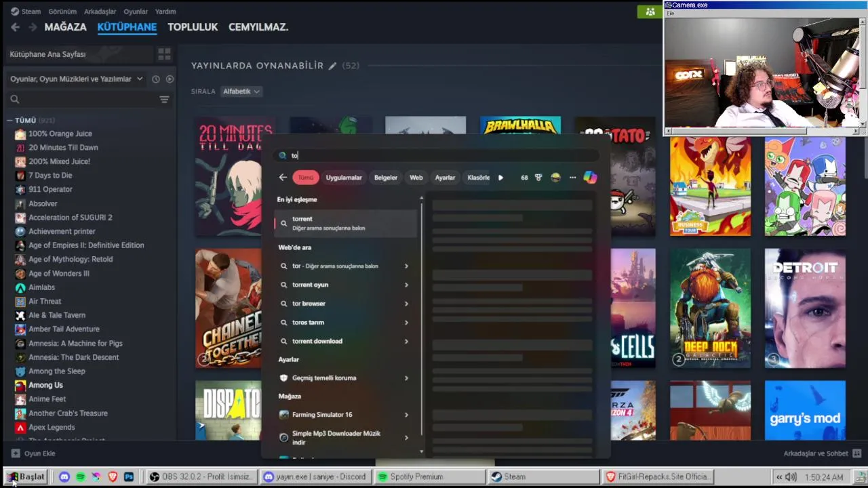Expand the tor web search suggestion arrow

[406, 266]
